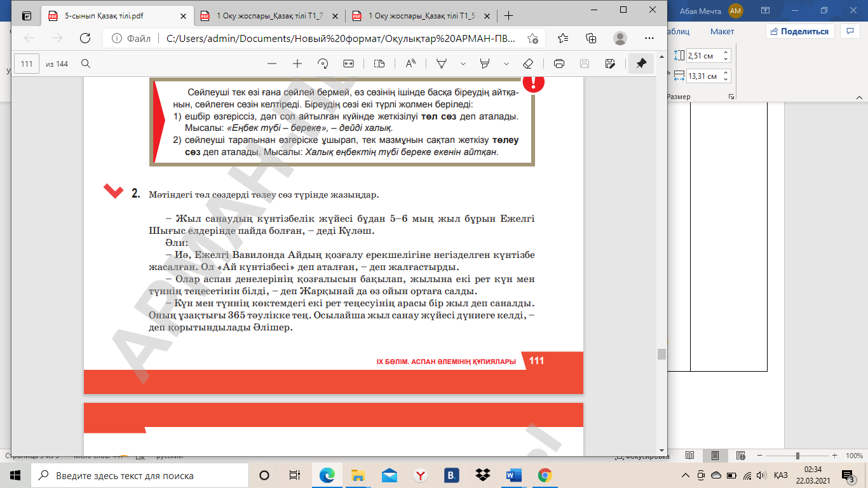Open Task View on taskbar
This screenshot has width=868, height=488.
294,475
